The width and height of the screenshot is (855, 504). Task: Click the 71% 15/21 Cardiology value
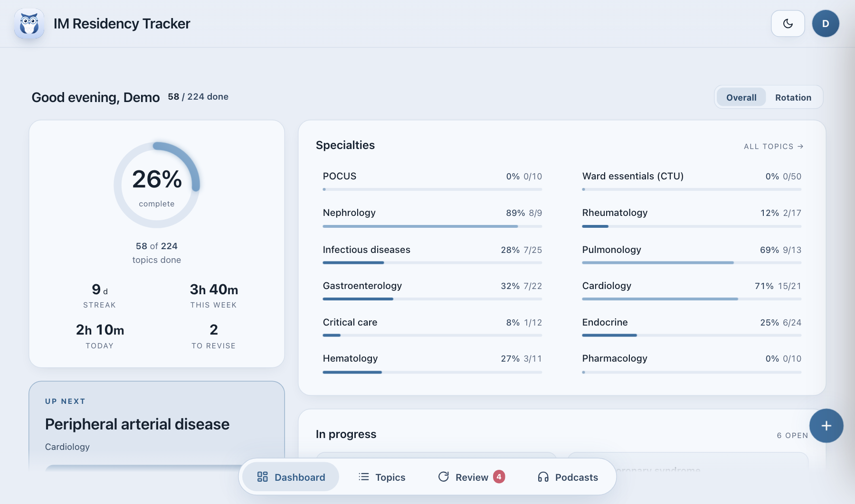(778, 286)
